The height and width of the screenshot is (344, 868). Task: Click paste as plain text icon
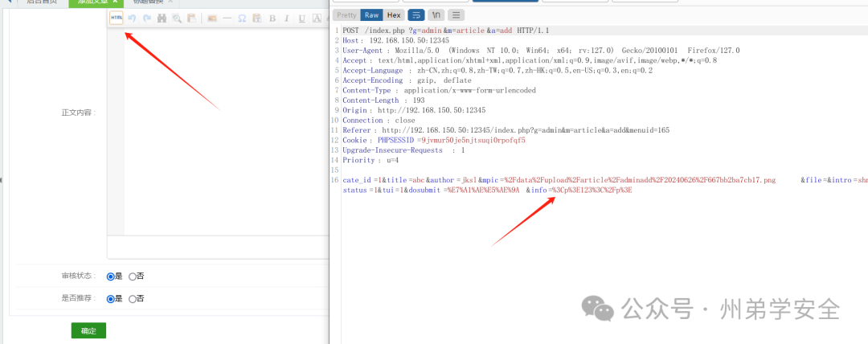pyautogui.click(x=257, y=18)
